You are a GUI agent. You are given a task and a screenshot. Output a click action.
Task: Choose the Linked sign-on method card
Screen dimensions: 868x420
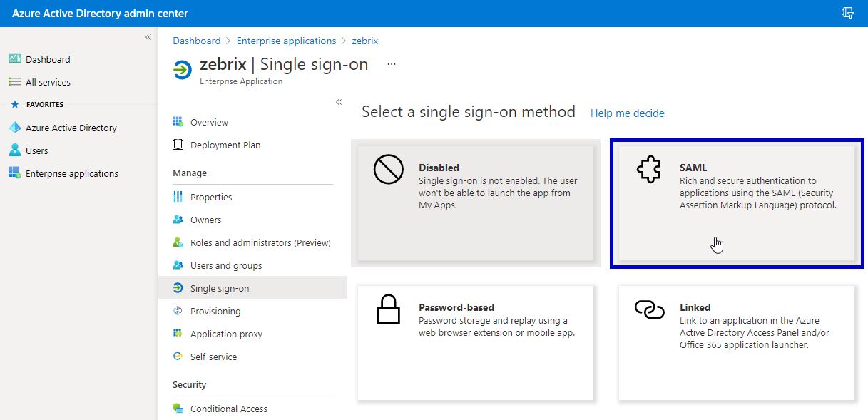[737, 343]
